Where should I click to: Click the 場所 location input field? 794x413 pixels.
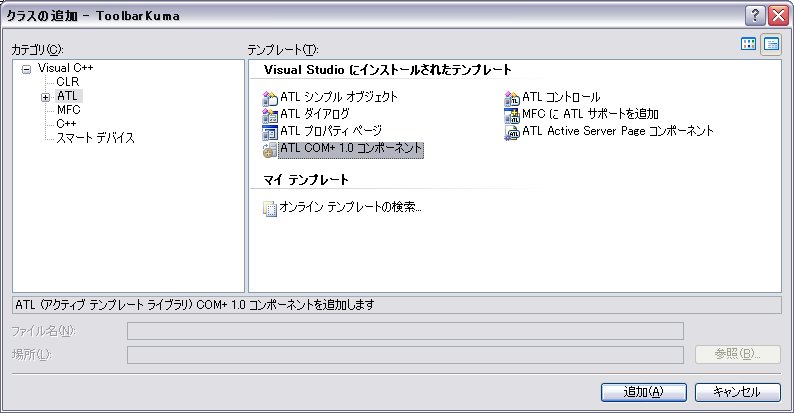pos(405,354)
